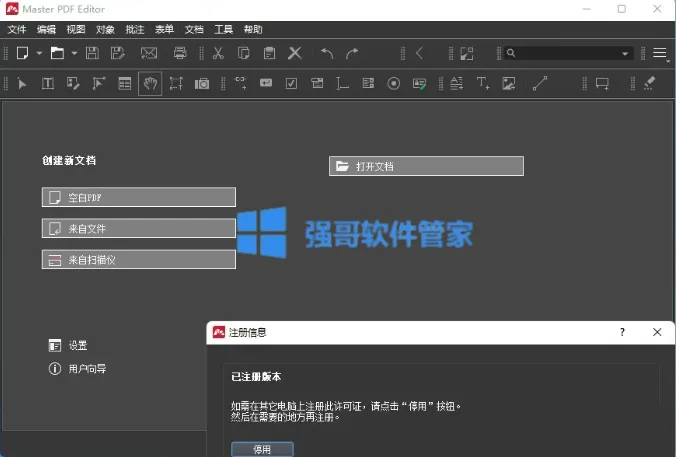Choose the Insert Text tool with T+ icon
The height and width of the screenshot is (457, 677).
click(483, 83)
